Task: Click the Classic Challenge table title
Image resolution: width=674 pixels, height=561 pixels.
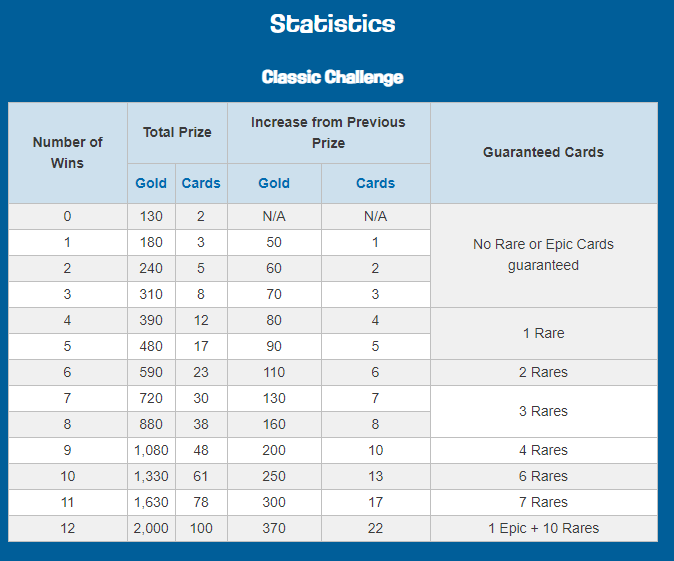Action: 332,77
